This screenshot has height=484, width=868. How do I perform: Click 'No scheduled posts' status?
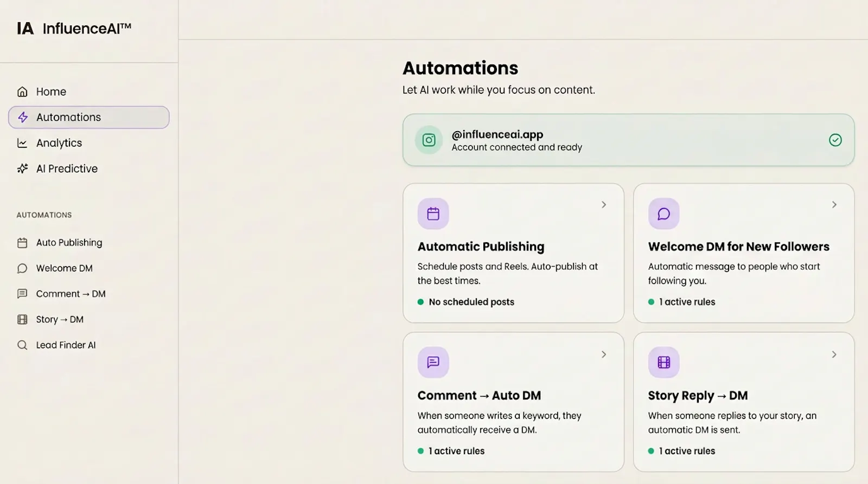click(x=471, y=302)
